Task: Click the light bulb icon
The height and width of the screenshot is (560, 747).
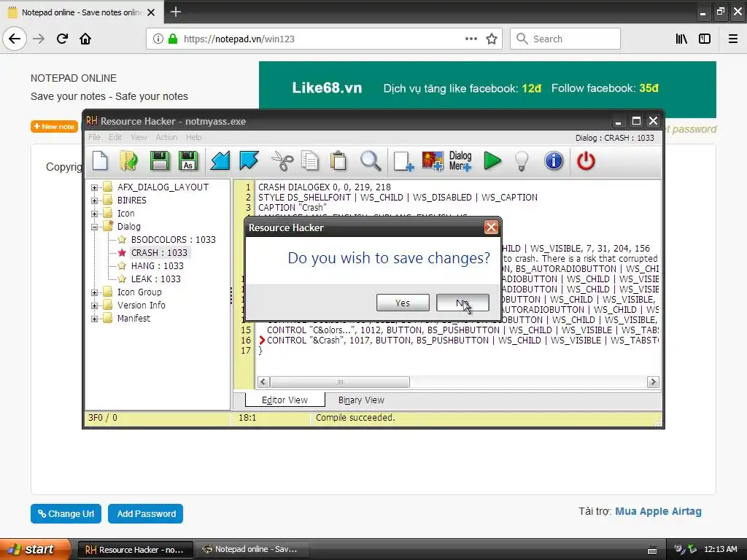Action: (522, 161)
